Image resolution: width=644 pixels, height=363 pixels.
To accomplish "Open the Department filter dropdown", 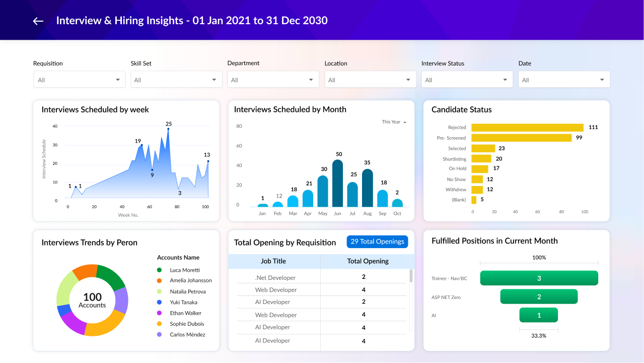I will point(273,80).
